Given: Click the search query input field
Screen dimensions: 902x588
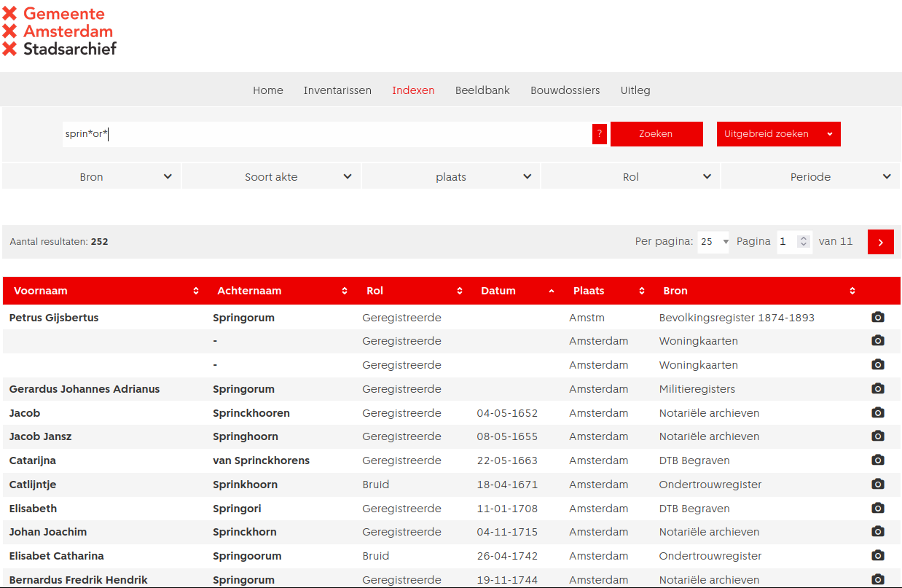Looking at the screenshot, I should 326,134.
